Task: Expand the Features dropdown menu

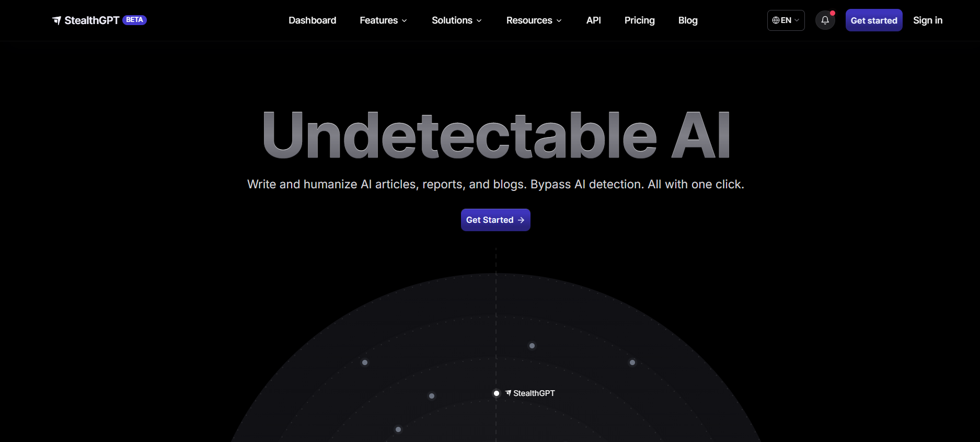Action: click(383, 20)
